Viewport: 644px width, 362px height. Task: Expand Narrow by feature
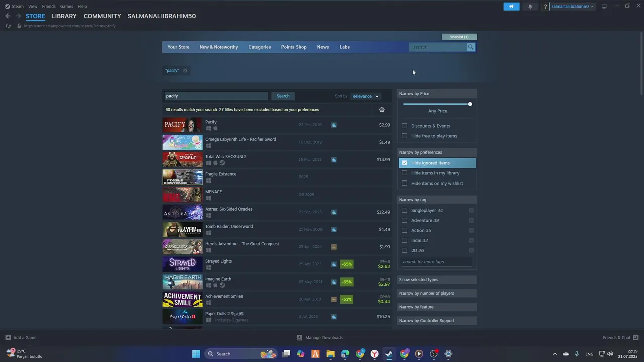point(437,307)
